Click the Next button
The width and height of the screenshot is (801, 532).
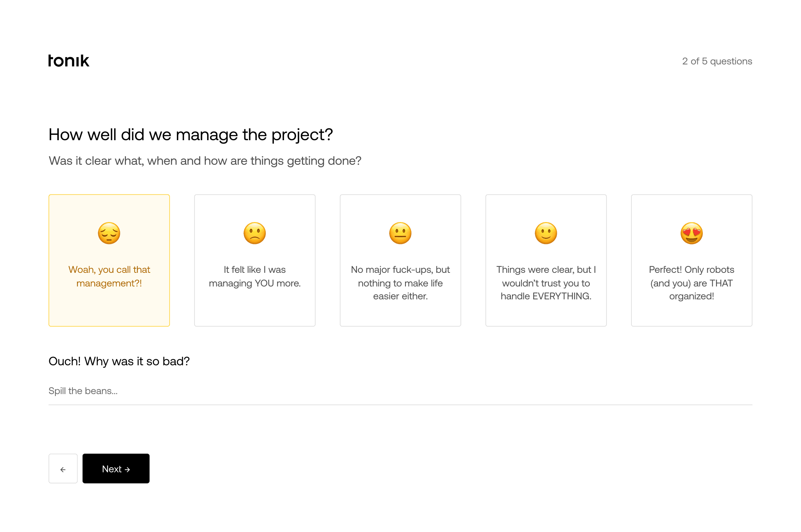[x=116, y=469]
